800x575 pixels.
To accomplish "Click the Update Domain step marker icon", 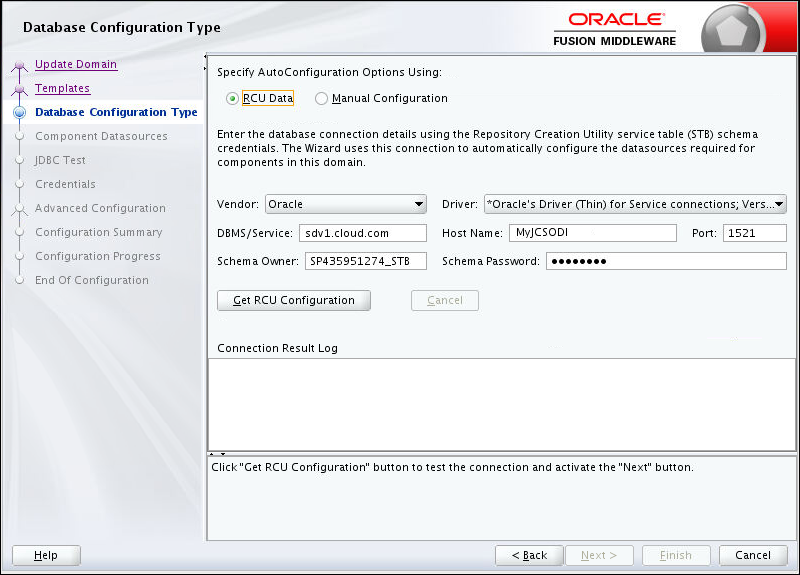I will tap(20, 65).
